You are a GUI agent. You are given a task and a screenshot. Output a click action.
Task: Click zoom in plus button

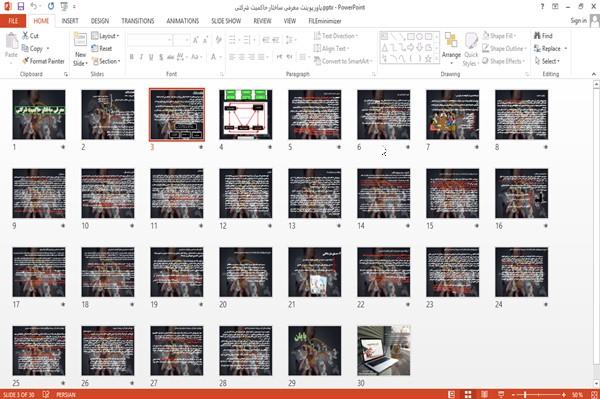[564, 394]
